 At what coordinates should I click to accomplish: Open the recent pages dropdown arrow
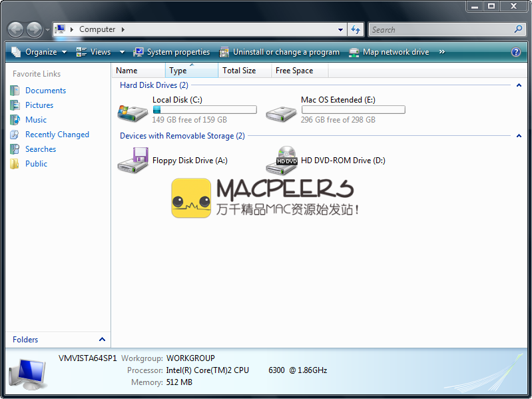coord(47,30)
